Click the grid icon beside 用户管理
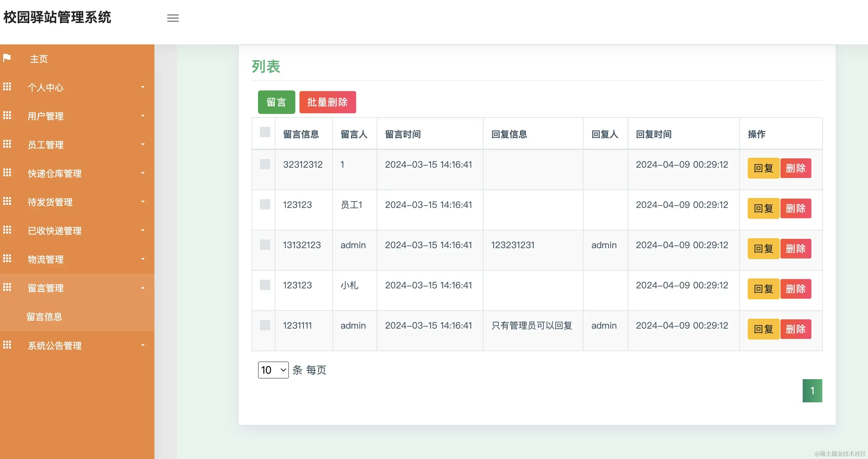Image resolution: width=868 pixels, height=459 pixels. tap(7, 116)
